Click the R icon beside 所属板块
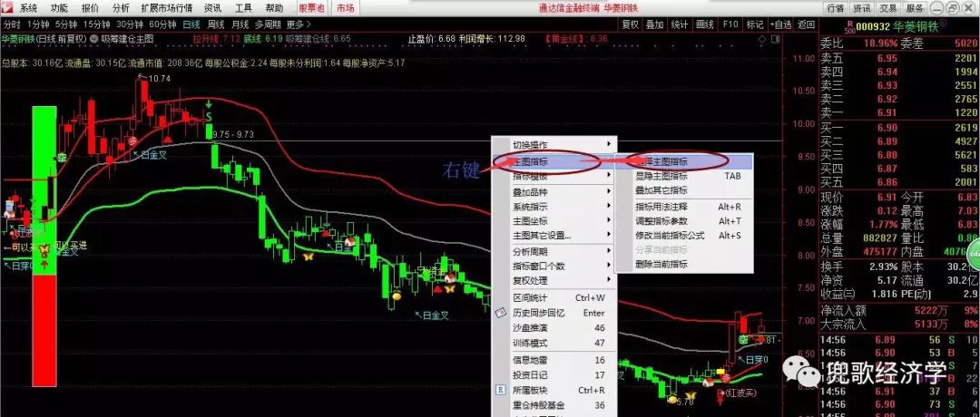980x417 pixels. point(501,390)
